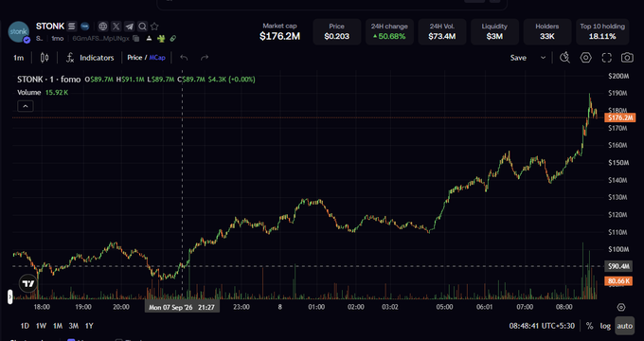Viewport: 644px width, 341px height.
Task: Open the token website globe icon
Action: (103, 27)
